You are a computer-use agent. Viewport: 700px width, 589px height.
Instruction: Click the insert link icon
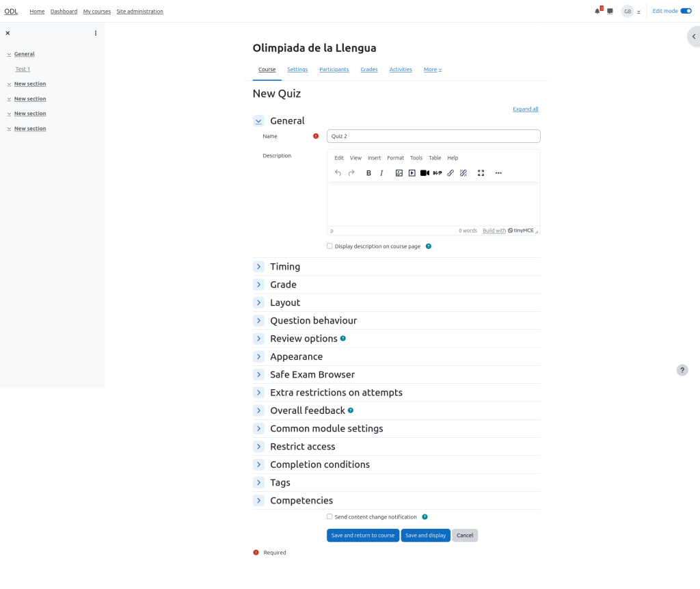(450, 173)
